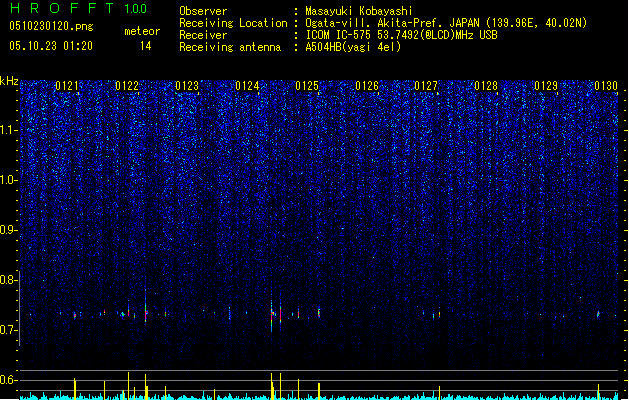The width and height of the screenshot is (629, 400).
Task: Click the 0121 time marker
Action: (67, 86)
